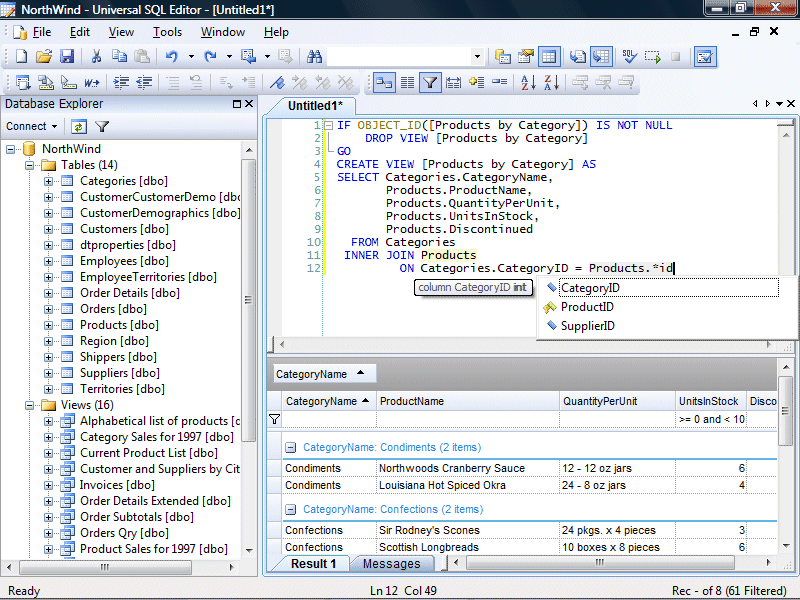Toggle the results-to-text output mode button
The width and height of the screenshot is (800, 600).
point(577,56)
